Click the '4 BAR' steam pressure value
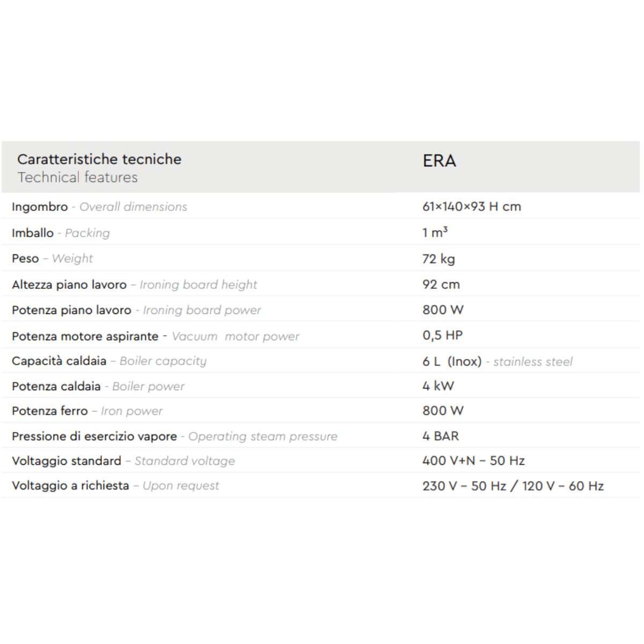The image size is (644, 644). pyautogui.click(x=440, y=436)
